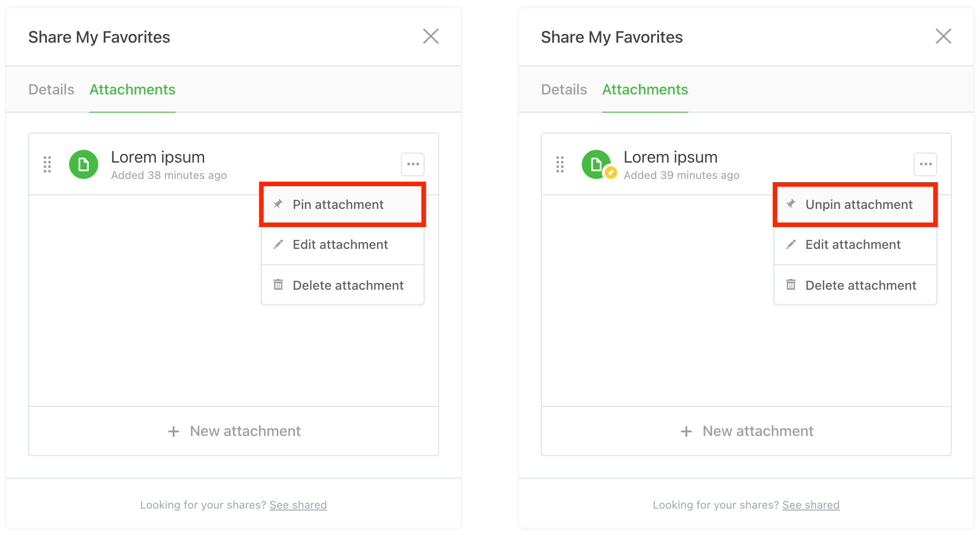Click the drag handle in the right dialog
The image size is (980, 535).
point(560,164)
